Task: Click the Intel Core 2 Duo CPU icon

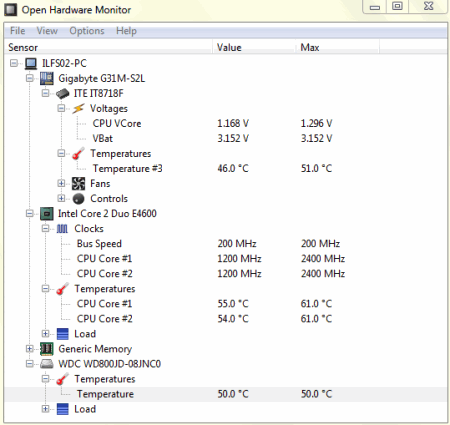Action: point(47,214)
